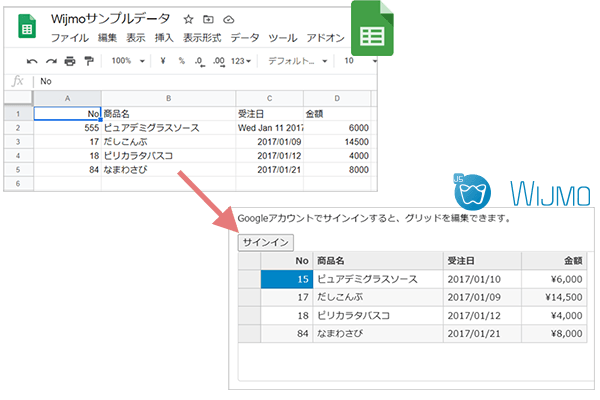Image resolution: width=600 pixels, height=400 pixels.
Task: Click spreadsheet cell ピュアデミグラスソース in row 2
Action: coord(168,128)
